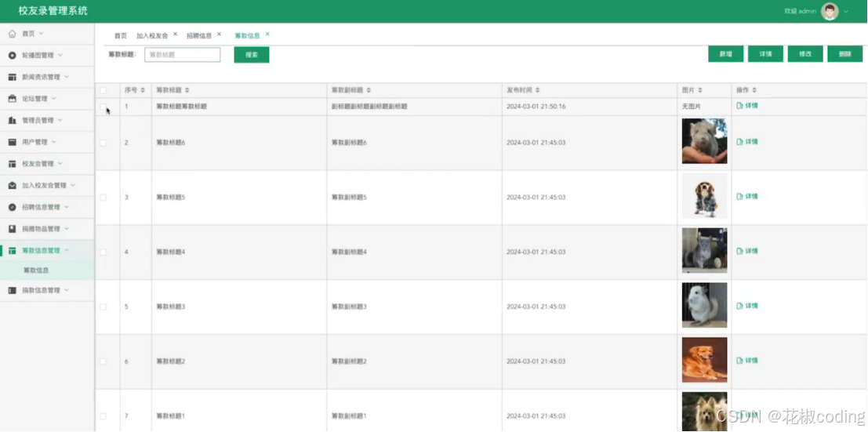Click the 管理员管理 sidebar icon
868x432 pixels.
pos(13,120)
